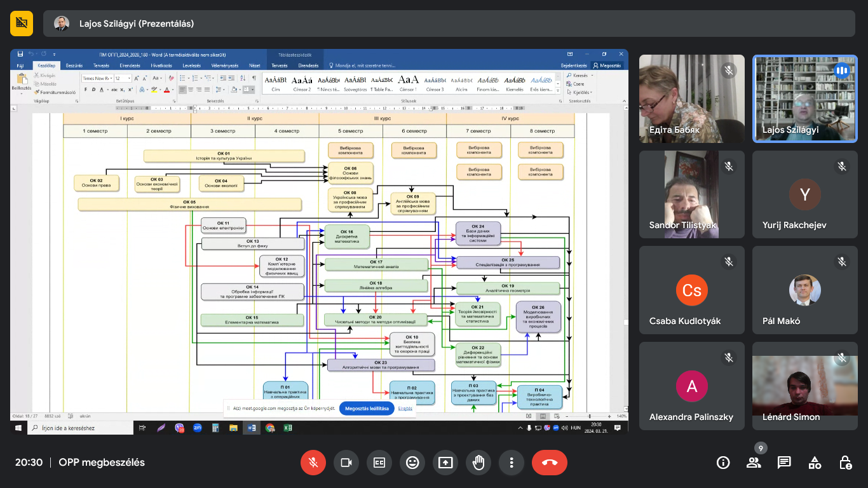The image size is (868, 488).
Task: Unmute the microphone in the call bar
Action: 313,463
